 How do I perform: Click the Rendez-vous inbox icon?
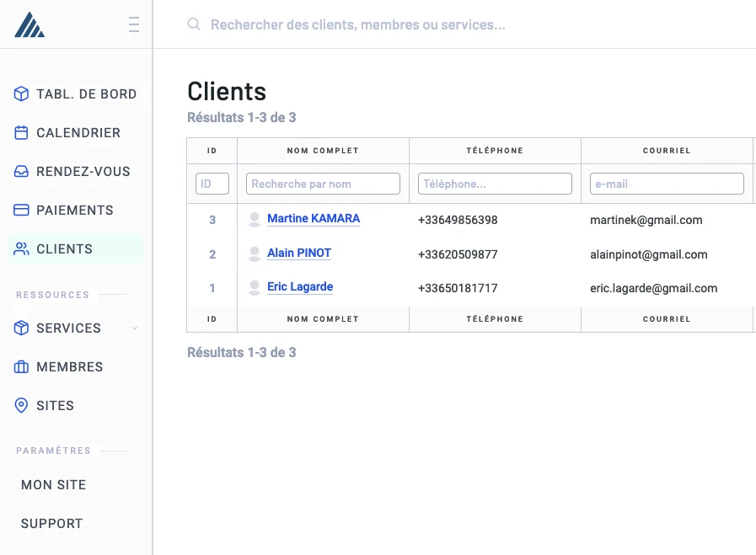tap(22, 172)
